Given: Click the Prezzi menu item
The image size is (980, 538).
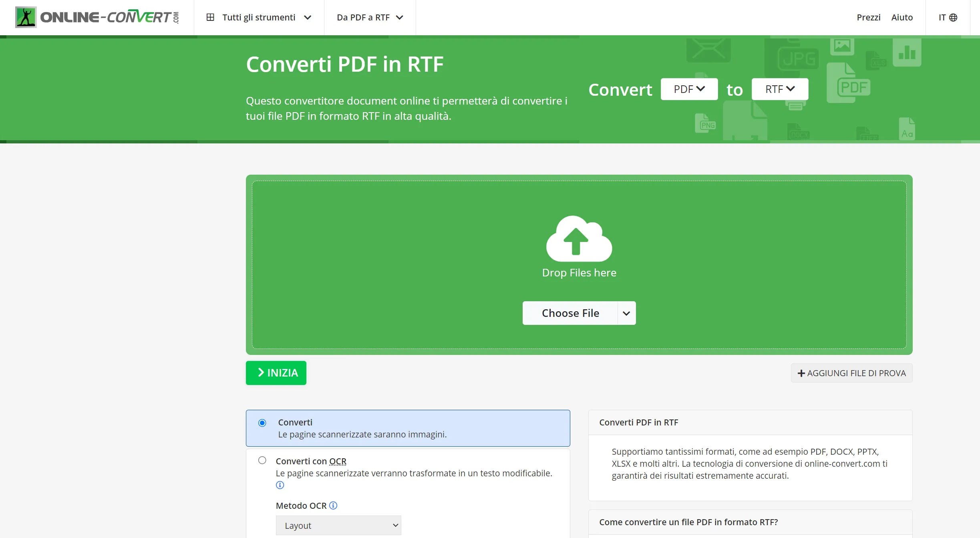Looking at the screenshot, I should 867,16.
